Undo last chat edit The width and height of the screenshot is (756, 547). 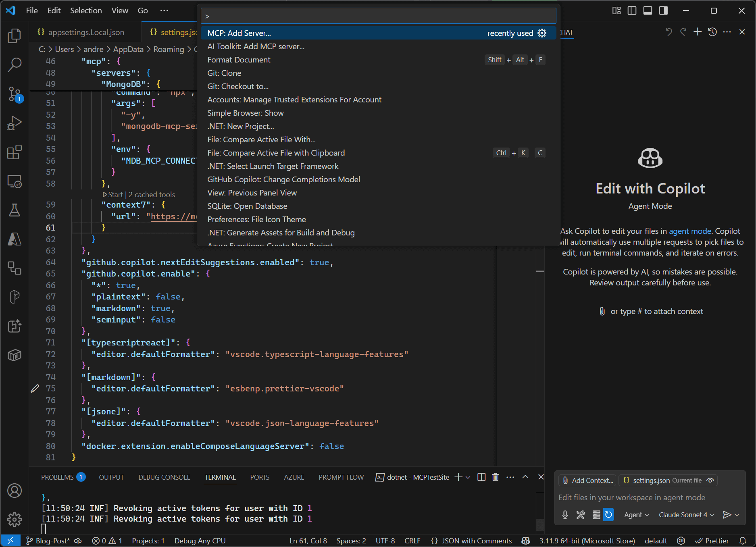click(x=669, y=32)
